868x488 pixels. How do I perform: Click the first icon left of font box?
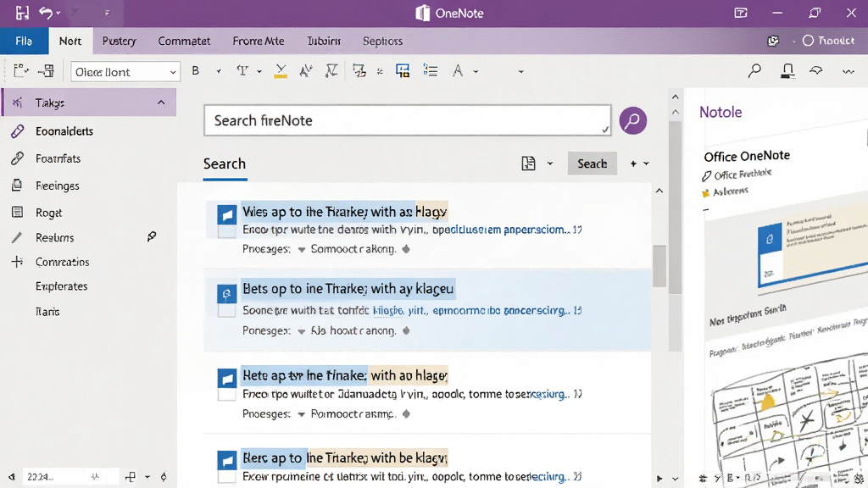click(x=20, y=71)
